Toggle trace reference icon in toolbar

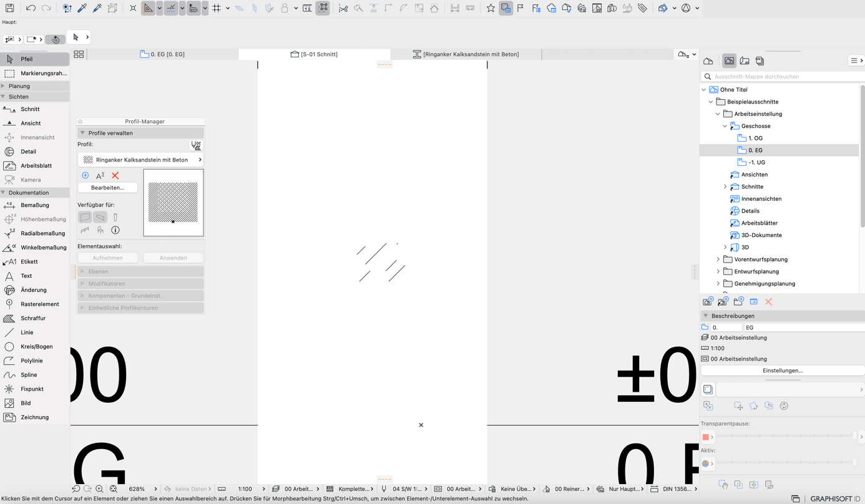(506, 8)
